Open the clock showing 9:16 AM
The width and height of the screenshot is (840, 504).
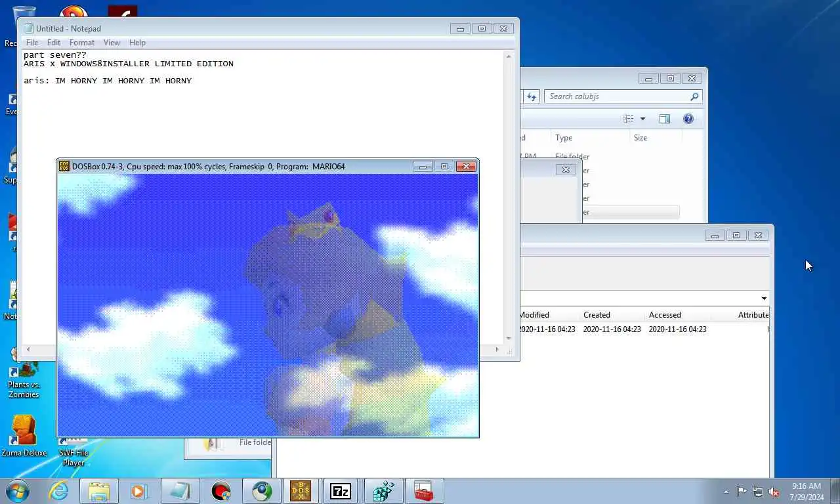coord(807,492)
